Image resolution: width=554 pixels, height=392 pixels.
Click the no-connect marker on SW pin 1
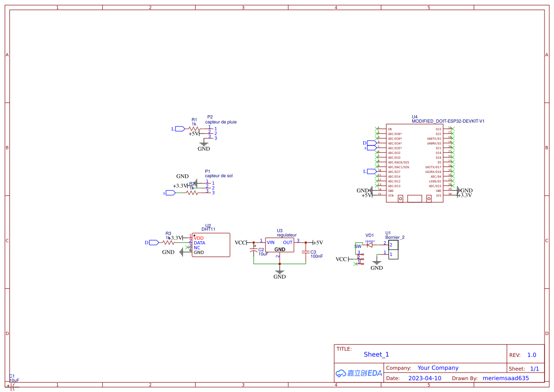click(355, 264)
